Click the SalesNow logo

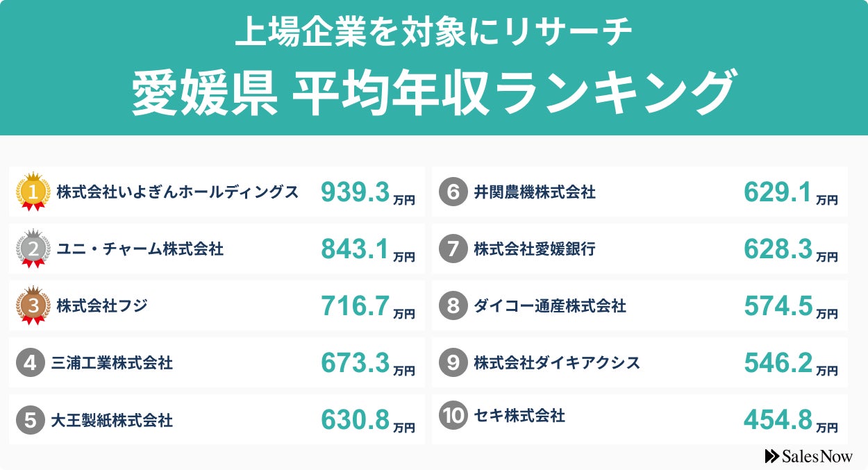click(808, 456)
